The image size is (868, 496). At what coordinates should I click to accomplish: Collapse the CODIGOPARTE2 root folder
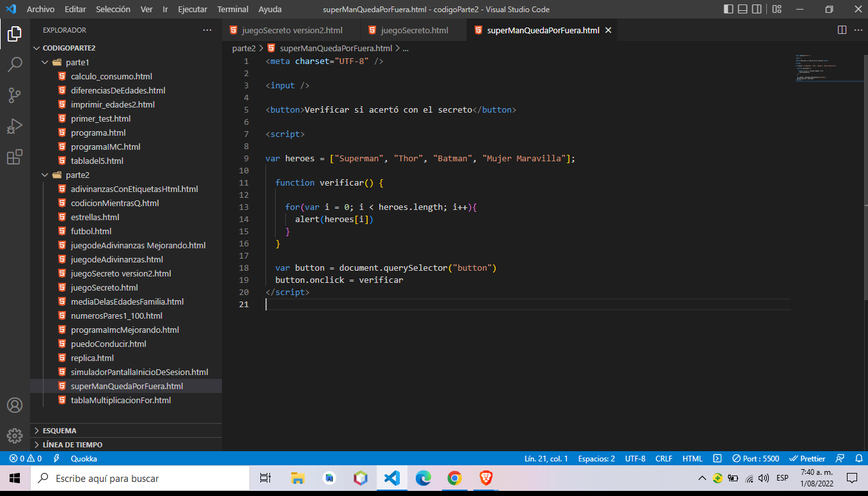tap(126, 48)
